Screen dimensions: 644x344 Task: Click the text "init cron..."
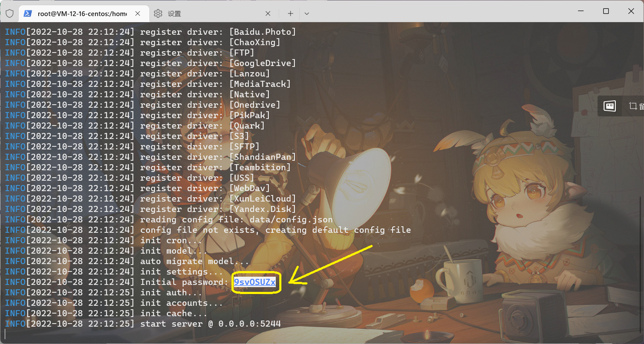pyautogui.click(x=172, y=241)
